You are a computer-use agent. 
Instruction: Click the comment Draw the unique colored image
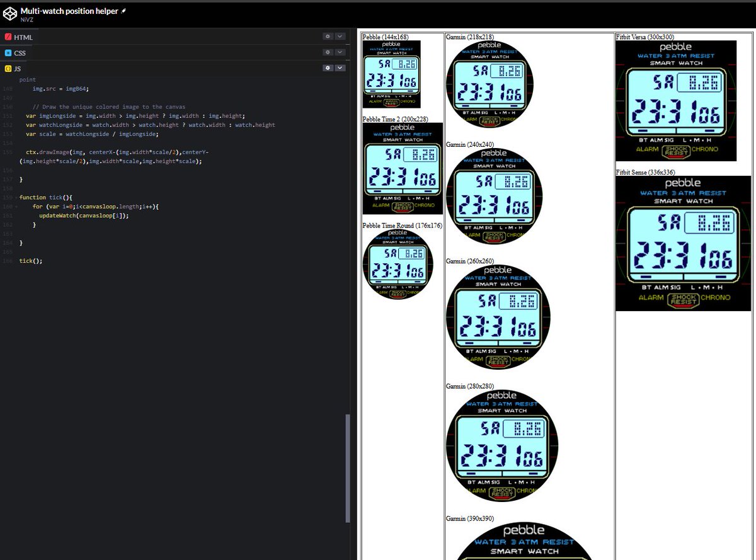(109, 106)
